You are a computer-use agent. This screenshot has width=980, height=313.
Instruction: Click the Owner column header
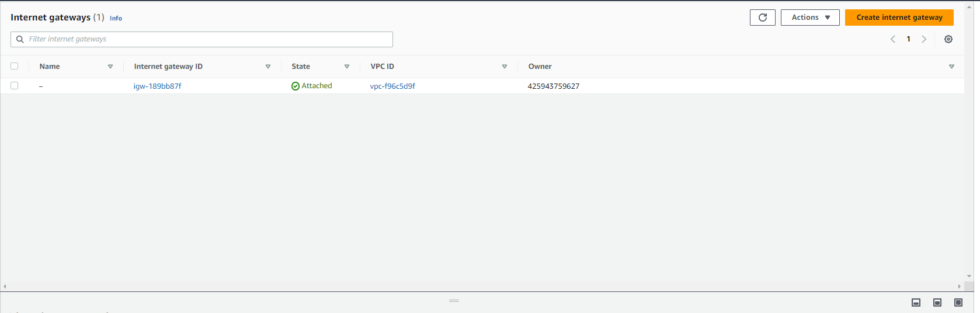pos(540,67)
